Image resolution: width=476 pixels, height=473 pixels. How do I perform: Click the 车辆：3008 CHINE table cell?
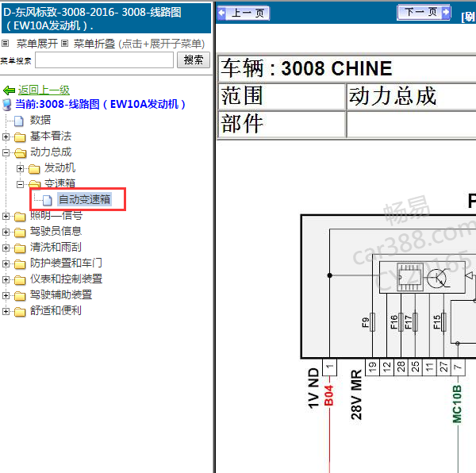(x=347, y=68)
